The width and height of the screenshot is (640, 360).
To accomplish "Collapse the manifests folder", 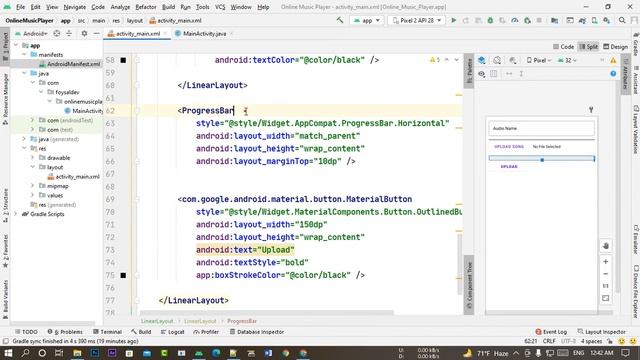I will tap(24, 54).
